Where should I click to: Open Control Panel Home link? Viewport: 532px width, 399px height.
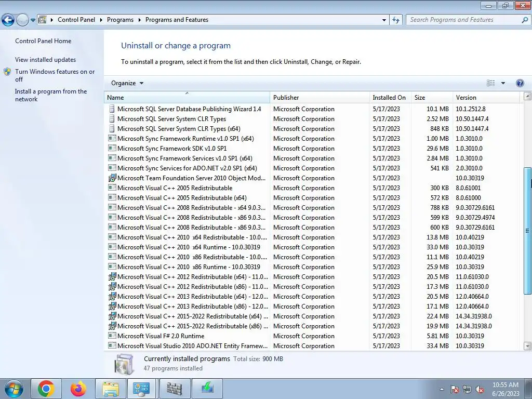click(43, 41)
